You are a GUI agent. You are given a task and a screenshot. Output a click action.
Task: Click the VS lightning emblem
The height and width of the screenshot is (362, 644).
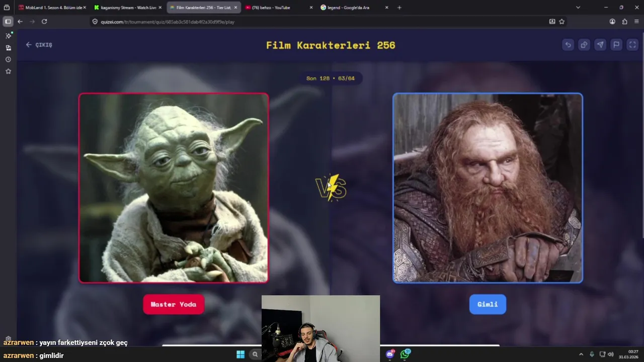click(331, 188)
